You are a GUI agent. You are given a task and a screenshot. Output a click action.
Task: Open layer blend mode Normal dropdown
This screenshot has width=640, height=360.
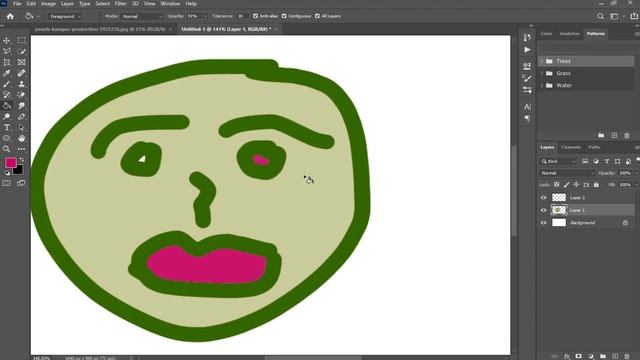(567, 173)
